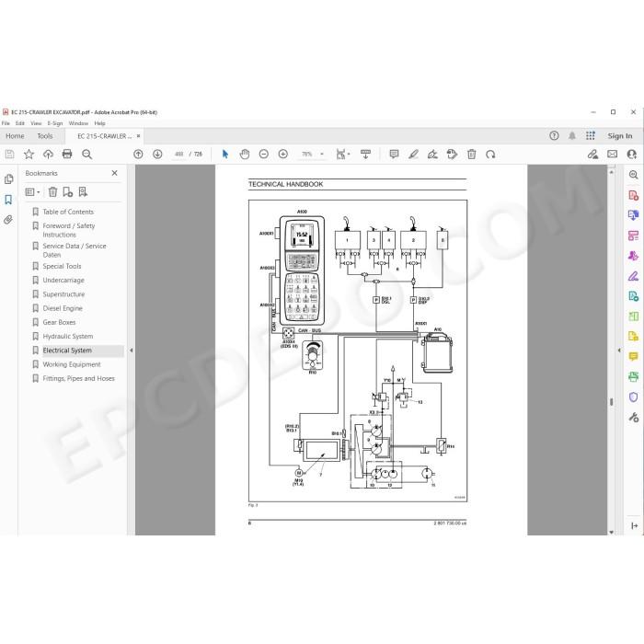
Task: Open the Edit menu
Action: click(x=20, y=123)
